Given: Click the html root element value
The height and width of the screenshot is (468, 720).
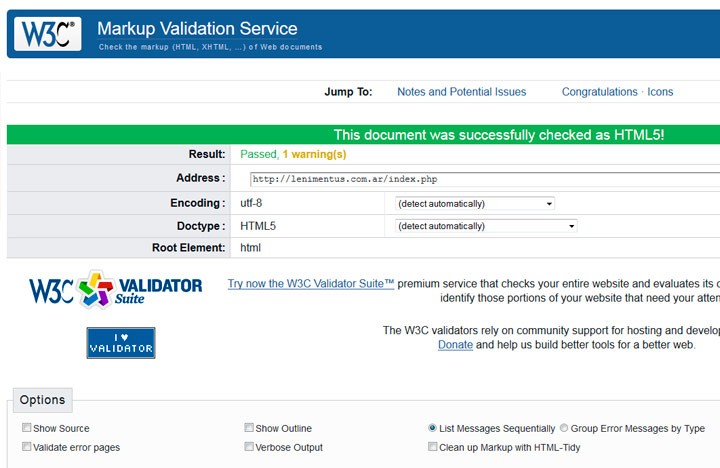Looking at the screenshot, I should (250, 248).
